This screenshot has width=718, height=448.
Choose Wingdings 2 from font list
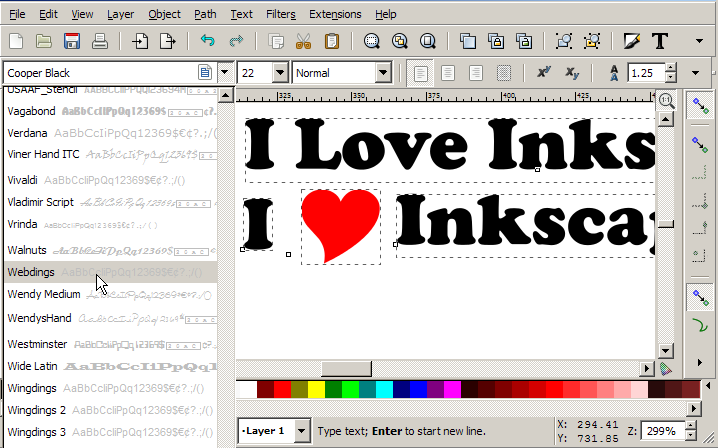pyautogui.click(x=110, y=410)
